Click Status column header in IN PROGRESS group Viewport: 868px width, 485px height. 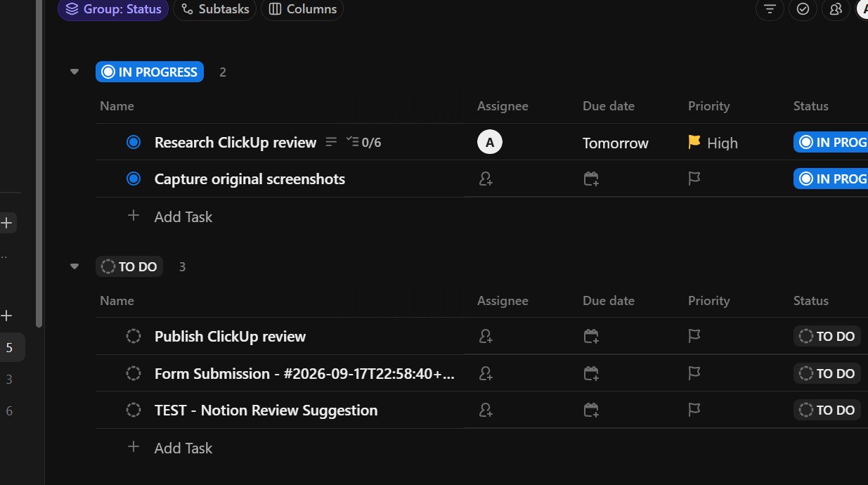click(810, 106)
